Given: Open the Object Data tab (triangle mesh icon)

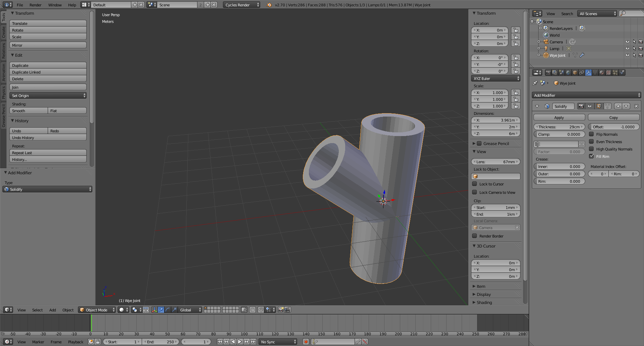Looking at the screenshot, I should [x=595, y=73].
